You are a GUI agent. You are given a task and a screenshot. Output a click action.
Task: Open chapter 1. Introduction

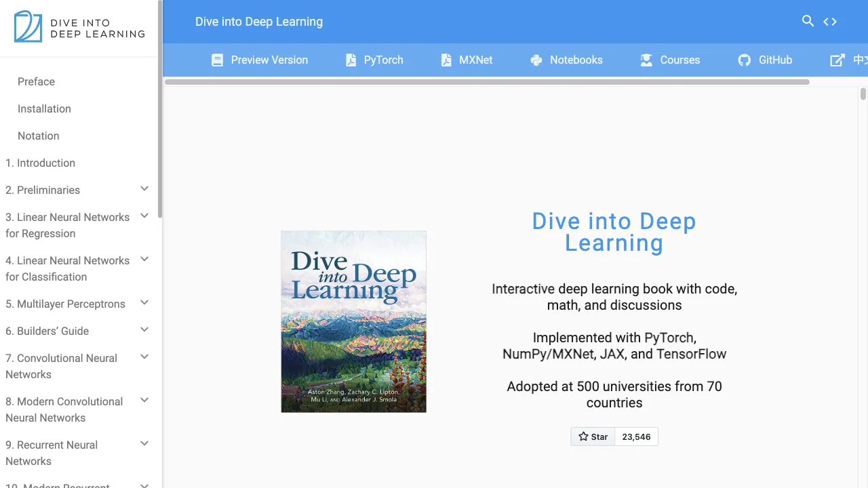coord(40,163)
